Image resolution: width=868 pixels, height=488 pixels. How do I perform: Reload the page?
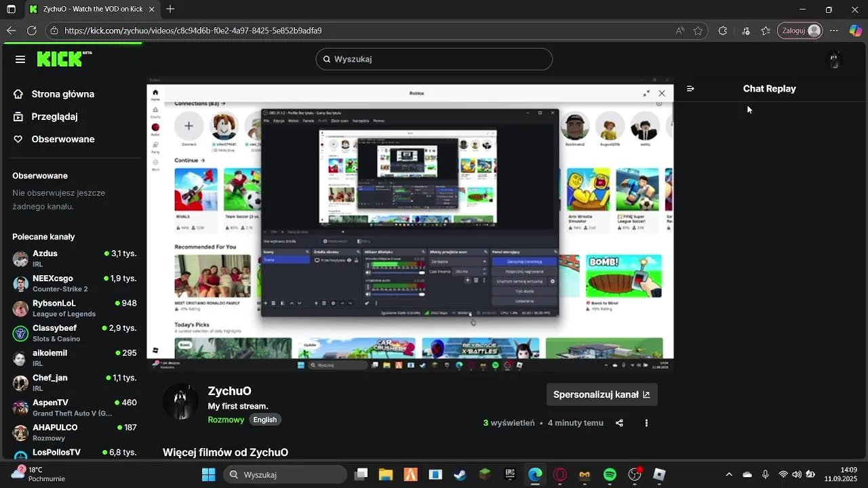(x=31, y=30)
